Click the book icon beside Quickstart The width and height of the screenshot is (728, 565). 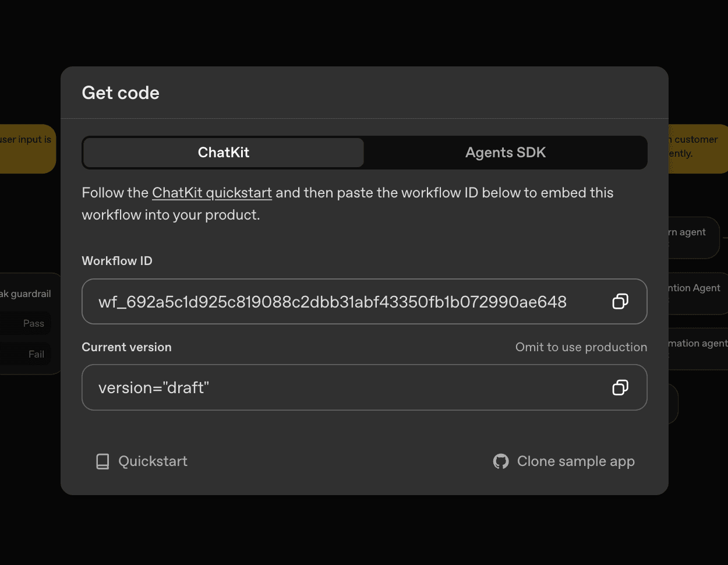pyautogui.click(x=103, y=461)
